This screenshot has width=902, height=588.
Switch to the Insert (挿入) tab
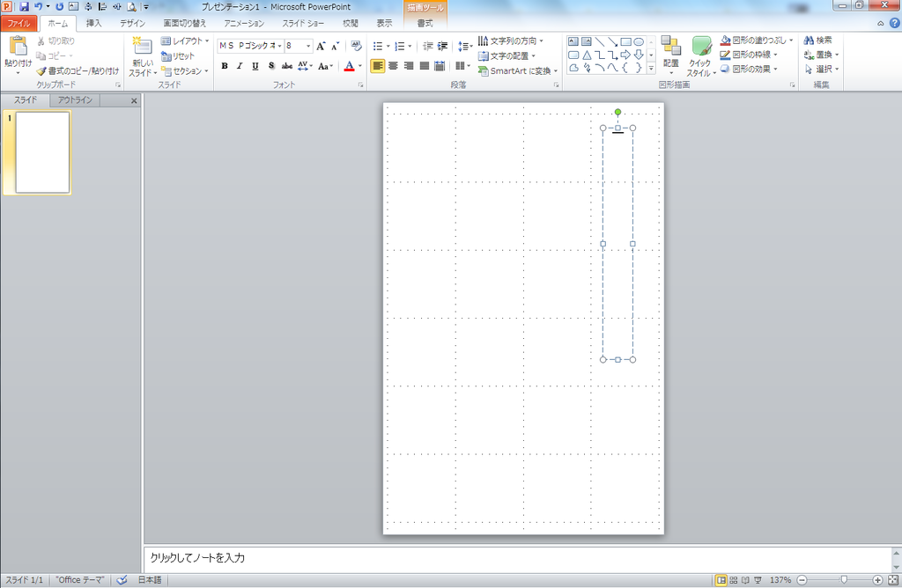(93, 24)
